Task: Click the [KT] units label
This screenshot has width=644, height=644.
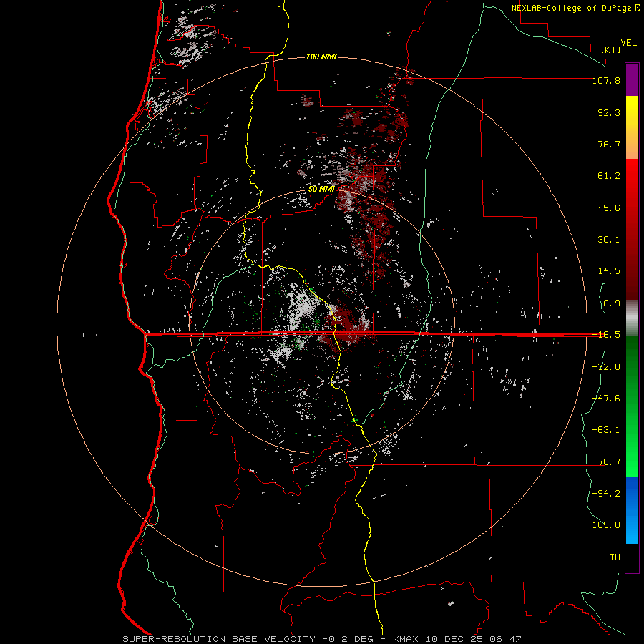Action: coord(610,49)
